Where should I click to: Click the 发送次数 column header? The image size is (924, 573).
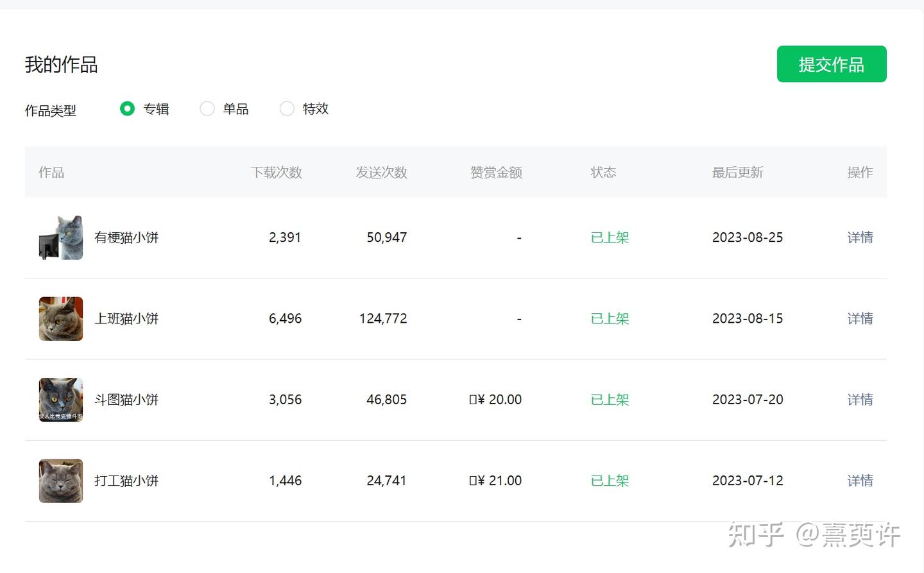click(381, 173)
